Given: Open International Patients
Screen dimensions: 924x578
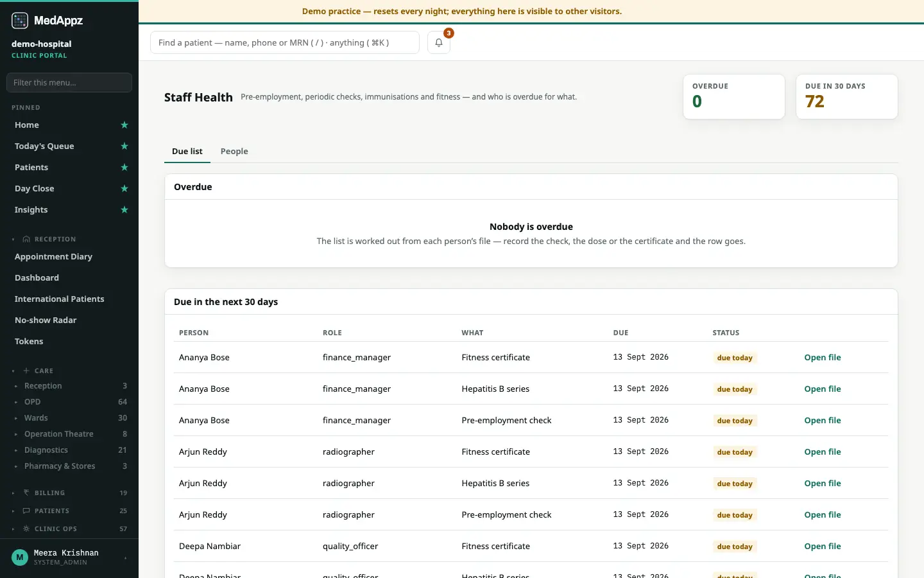Looking at the screenshot, I should 60,299.
